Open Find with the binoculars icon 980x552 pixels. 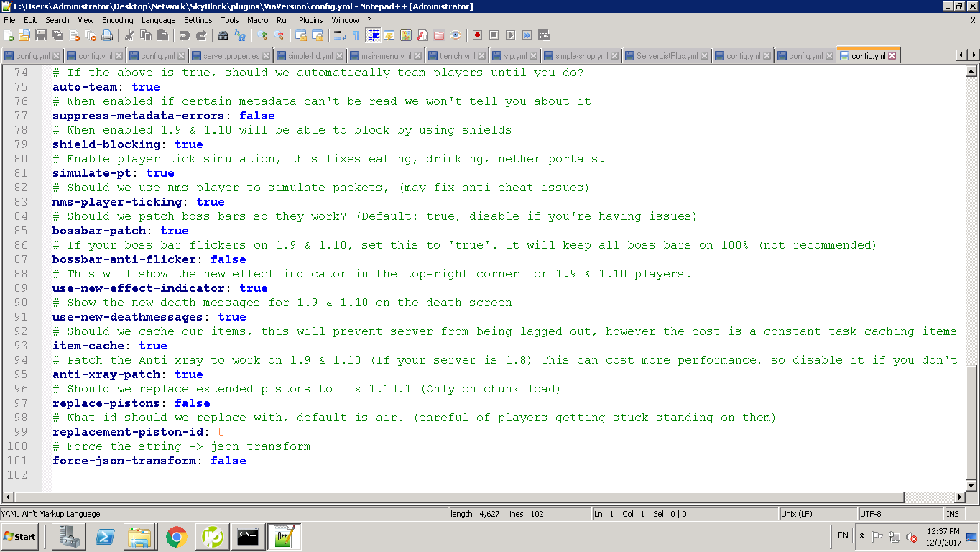(223, 35)
